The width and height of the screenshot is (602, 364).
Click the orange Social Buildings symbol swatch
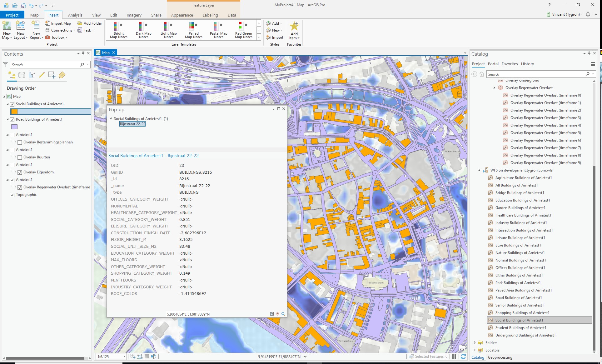[14, 112]
